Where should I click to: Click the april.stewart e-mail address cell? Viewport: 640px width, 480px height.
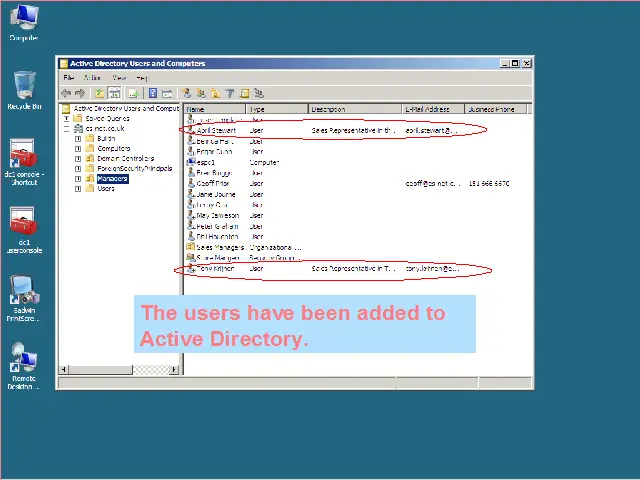[431, 131]
